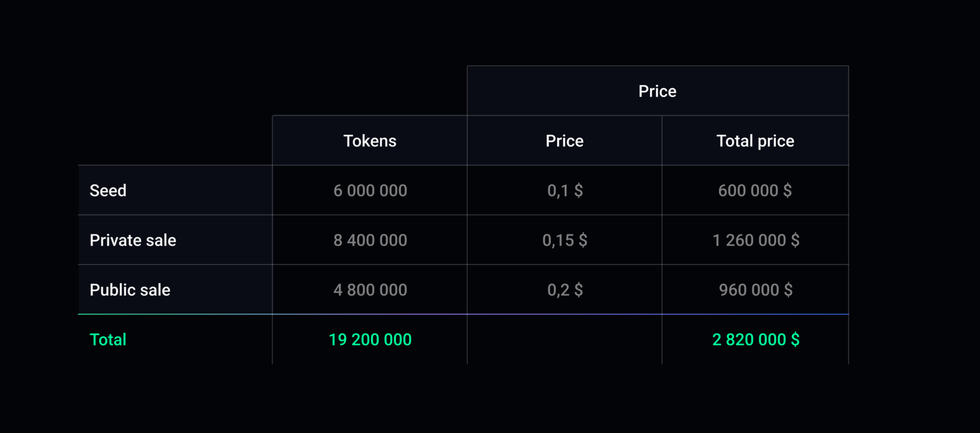Click the Seed price 0,1 $
The width and height of the screenshot is (980, 433).
click(565, 191)
